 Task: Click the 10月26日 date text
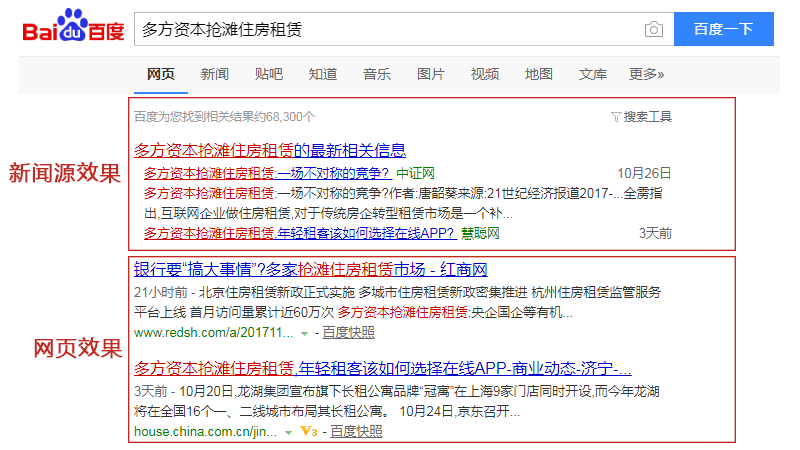644,173
